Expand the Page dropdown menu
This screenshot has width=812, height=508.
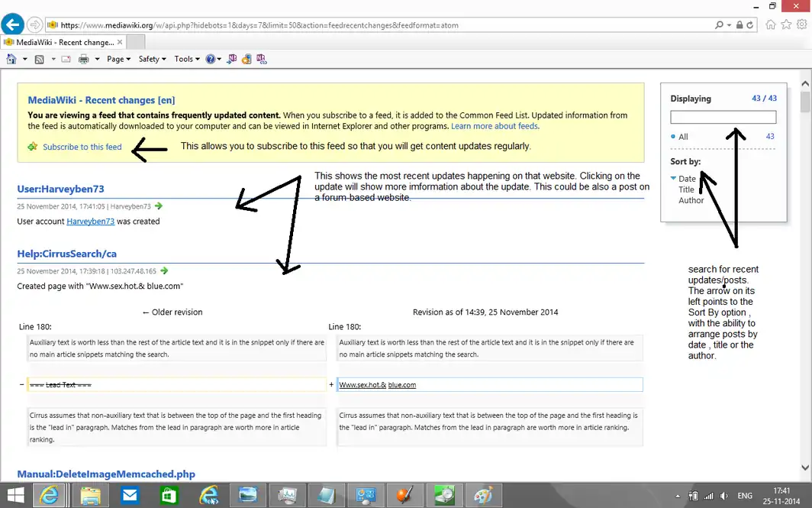(118, 59)
